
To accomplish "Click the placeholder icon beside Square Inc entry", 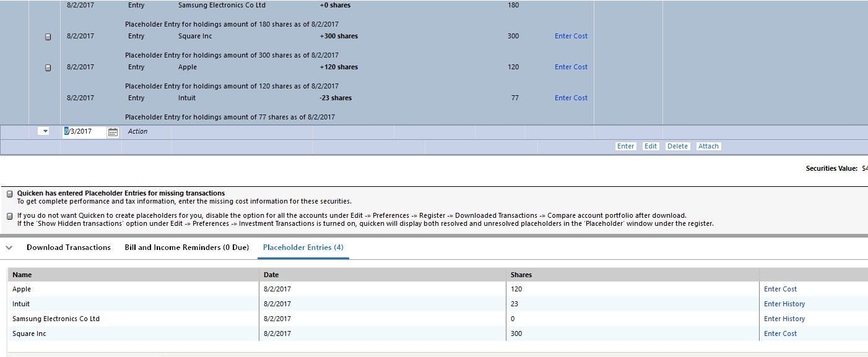I will (x=48, y=37).
